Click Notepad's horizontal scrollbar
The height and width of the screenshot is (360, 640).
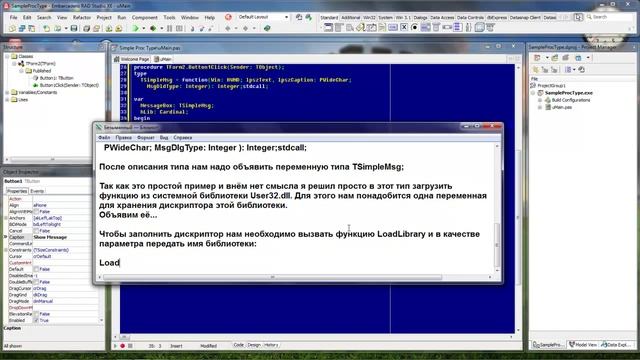pyautogui.click(x=272, y=277)
